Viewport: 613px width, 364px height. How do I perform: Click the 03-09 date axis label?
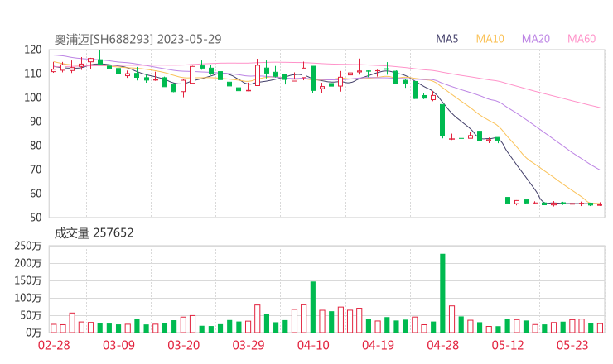click(118, 345)
